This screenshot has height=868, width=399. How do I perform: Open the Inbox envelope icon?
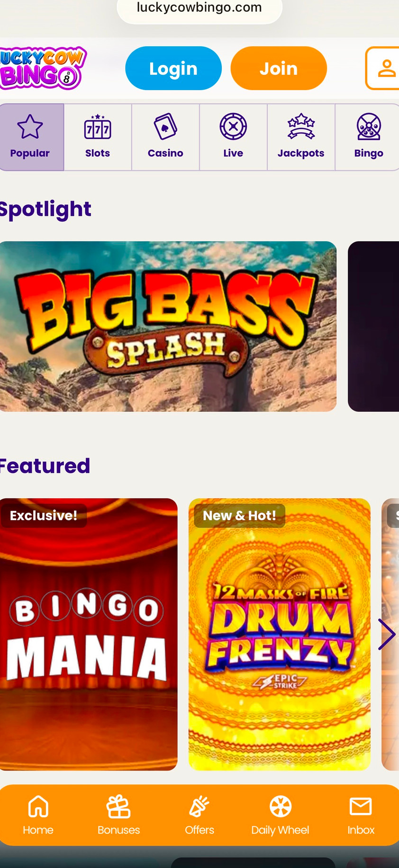361,815
